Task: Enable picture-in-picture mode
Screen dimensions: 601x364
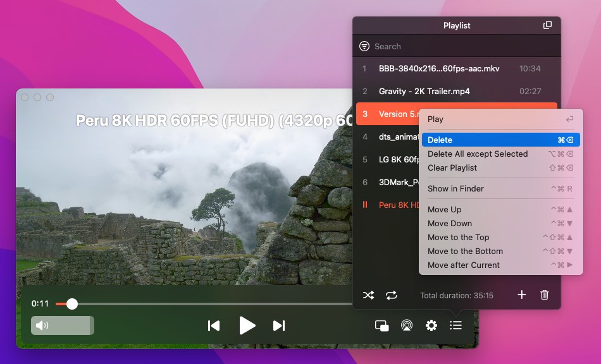Action: (381, 325)
